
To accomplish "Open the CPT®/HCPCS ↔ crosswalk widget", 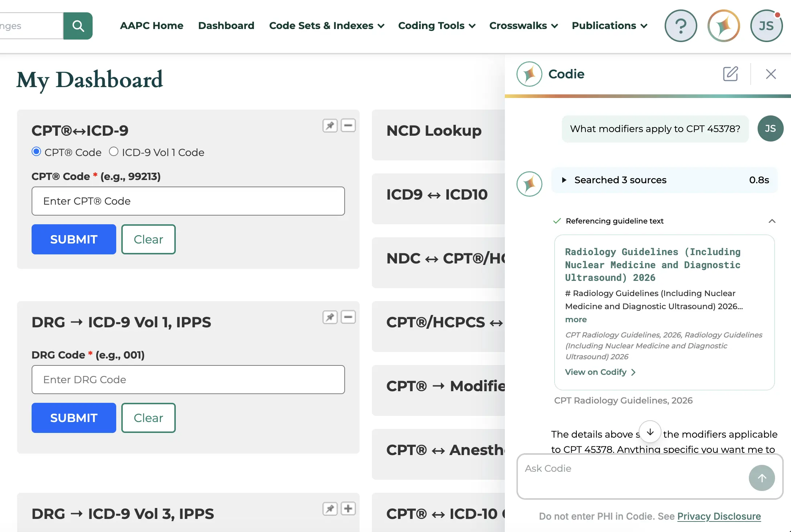I will coord(438,327).
